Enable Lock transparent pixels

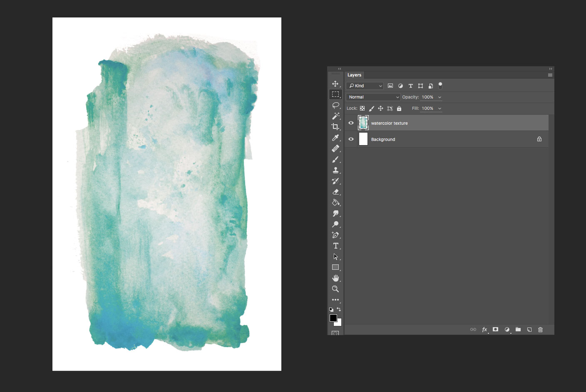point(362,108)
